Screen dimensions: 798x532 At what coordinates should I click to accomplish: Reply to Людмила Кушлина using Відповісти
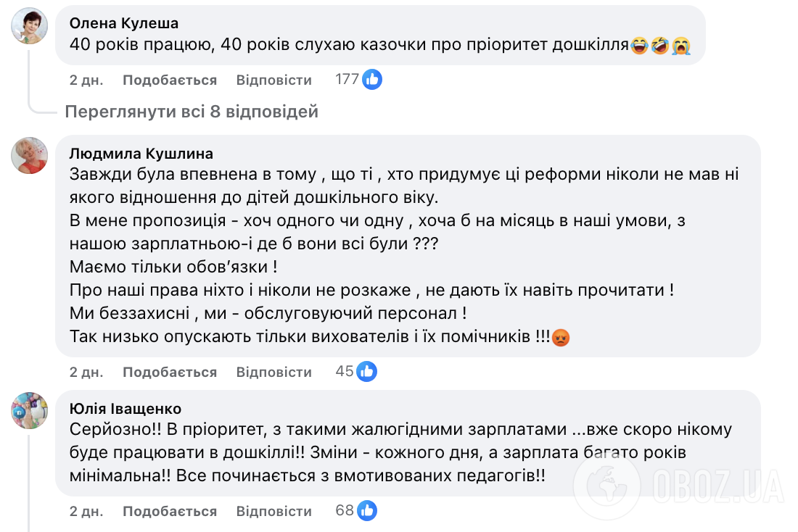coord(273,371)
